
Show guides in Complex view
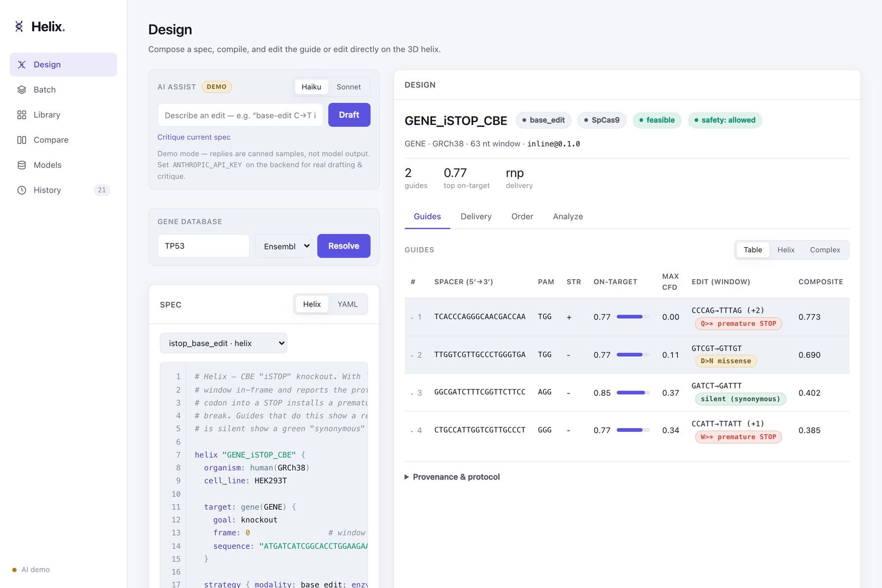[825, 250]
